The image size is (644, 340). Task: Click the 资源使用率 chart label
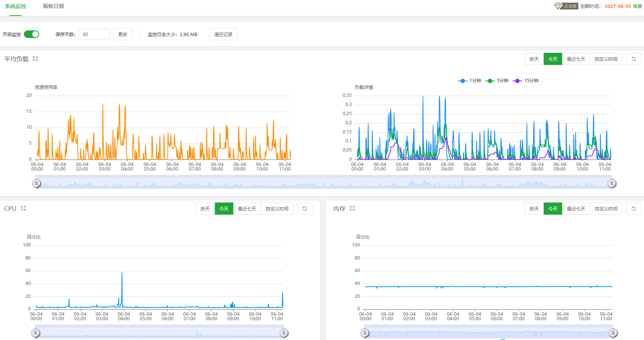46,87
